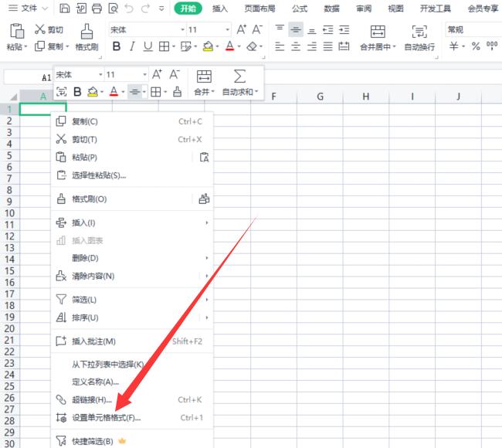Screen dimensions: 502x448
Task: Click the ribbon font color A
Action: 230,47
